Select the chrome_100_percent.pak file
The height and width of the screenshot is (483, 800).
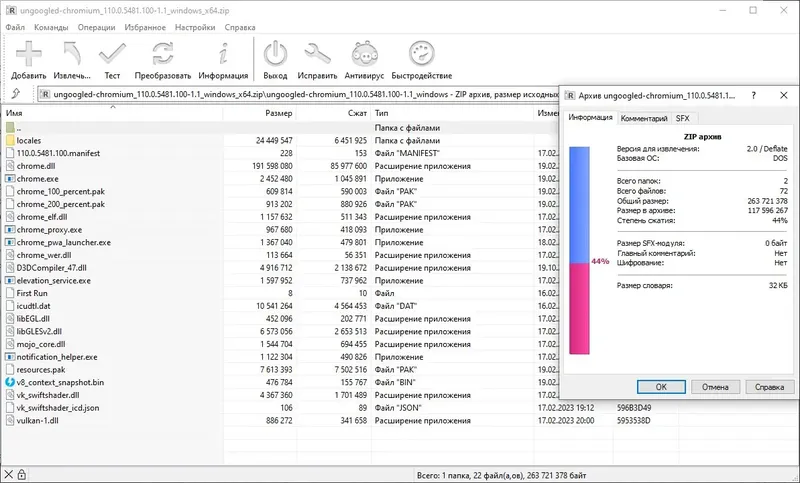tap(61, 191)
